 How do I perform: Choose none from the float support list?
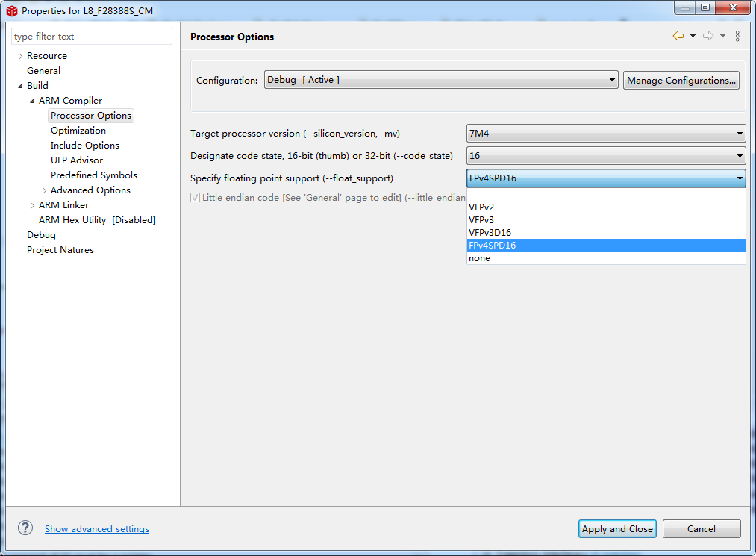click(605, 258)
